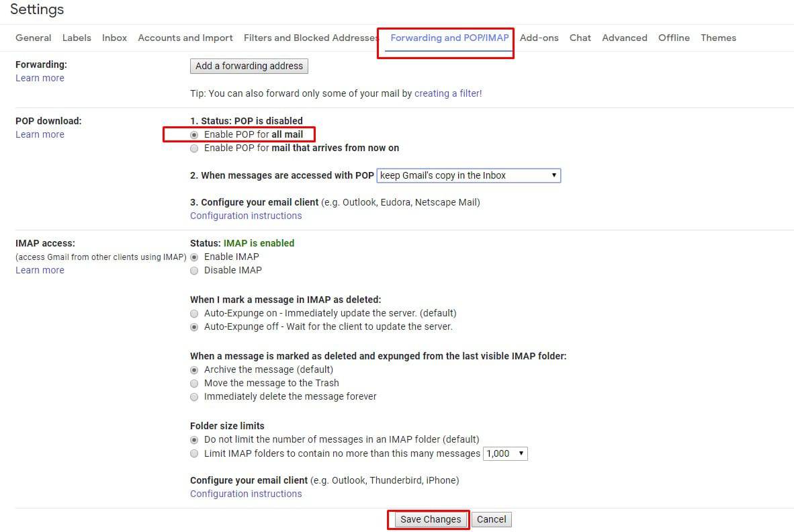Switch to the General tab
Image resolution: width=794 pixels, height=532 pixels.
point(34,38)
